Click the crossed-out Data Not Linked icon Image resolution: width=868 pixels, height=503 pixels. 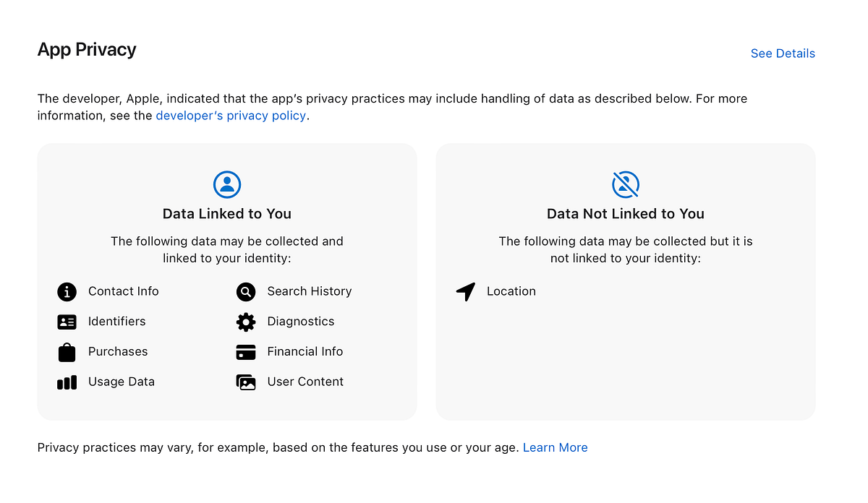pyautogui.click(x=625, y=184)
